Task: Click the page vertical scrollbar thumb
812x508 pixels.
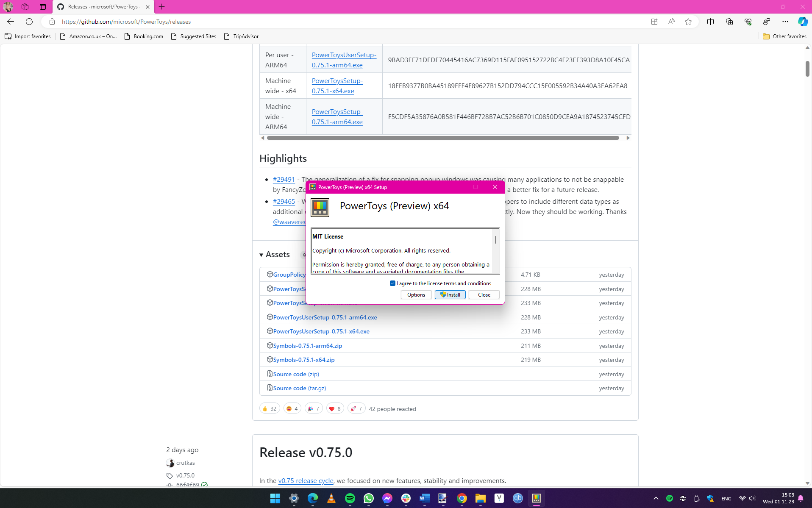Action: point(807,69)
